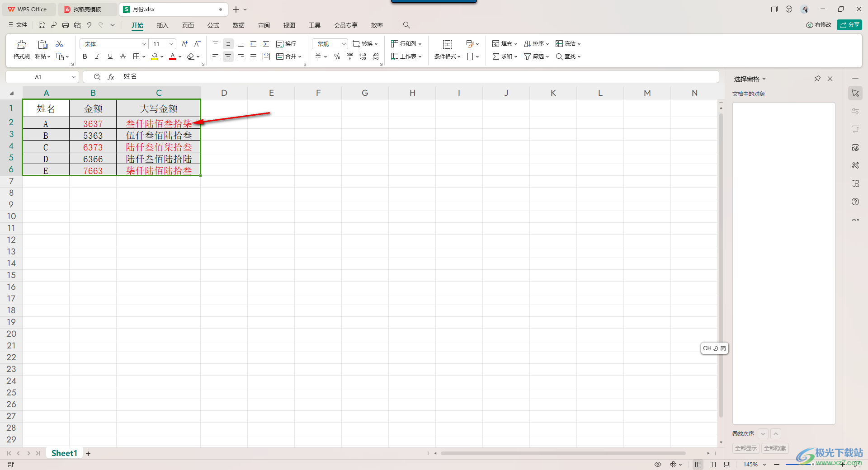Viewport: 868px width, 470px height.
Task: Expand the merge (合并) dropdown
Action: point(300,57)
